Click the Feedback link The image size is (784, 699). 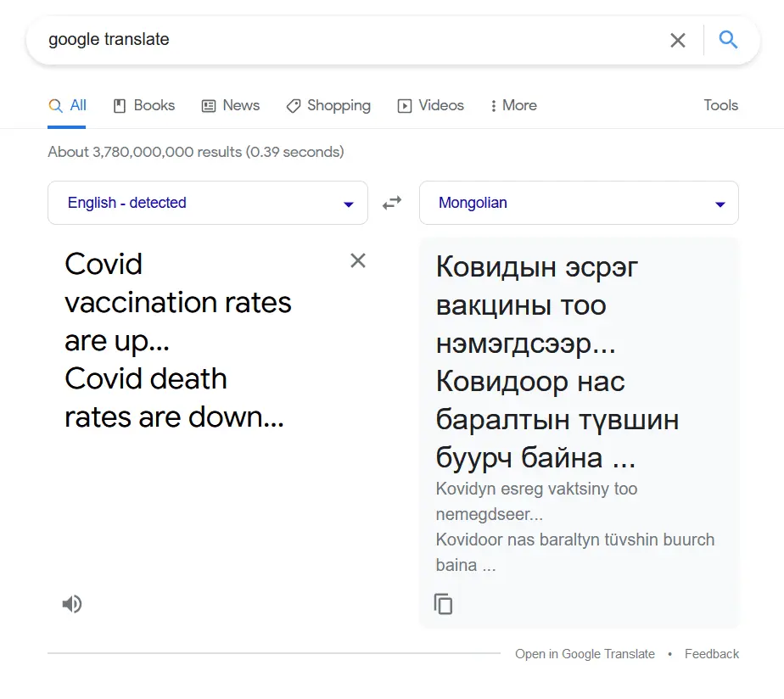(712, 654)
